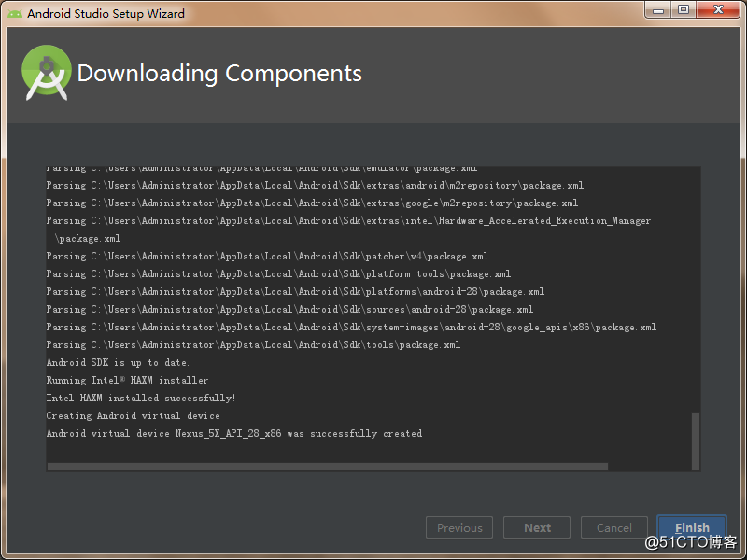Click the extras\android\m2repository parsing line
The image size is (747, 560).
click(x=315, y=186)
